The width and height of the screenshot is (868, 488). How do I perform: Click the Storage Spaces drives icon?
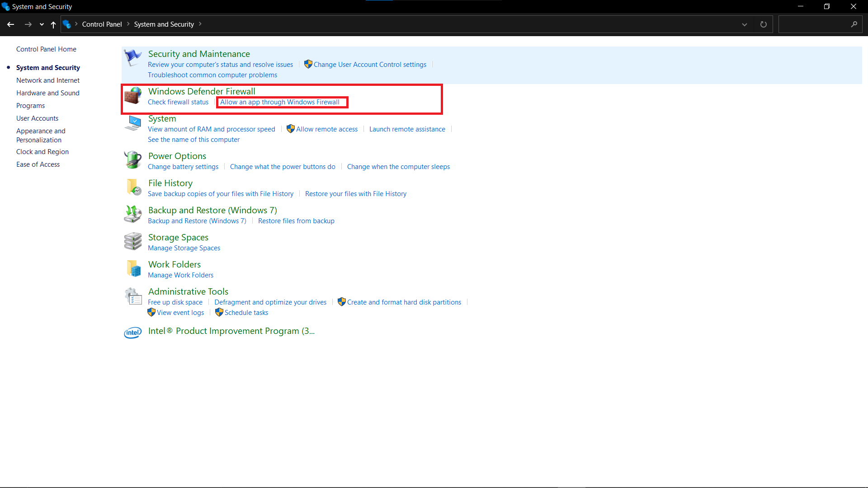pos(133,241)
